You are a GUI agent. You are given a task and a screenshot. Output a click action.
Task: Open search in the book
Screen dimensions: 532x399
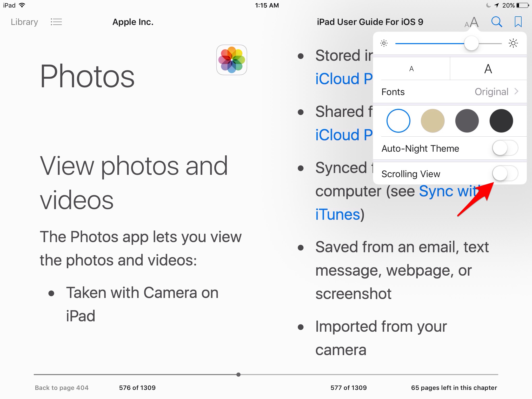click(496, 22)
